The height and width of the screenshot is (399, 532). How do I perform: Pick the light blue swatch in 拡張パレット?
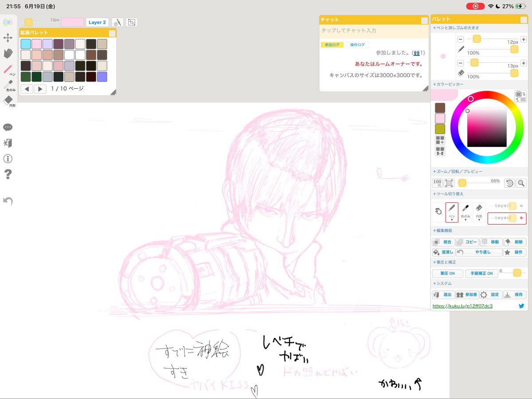[26, 44]
